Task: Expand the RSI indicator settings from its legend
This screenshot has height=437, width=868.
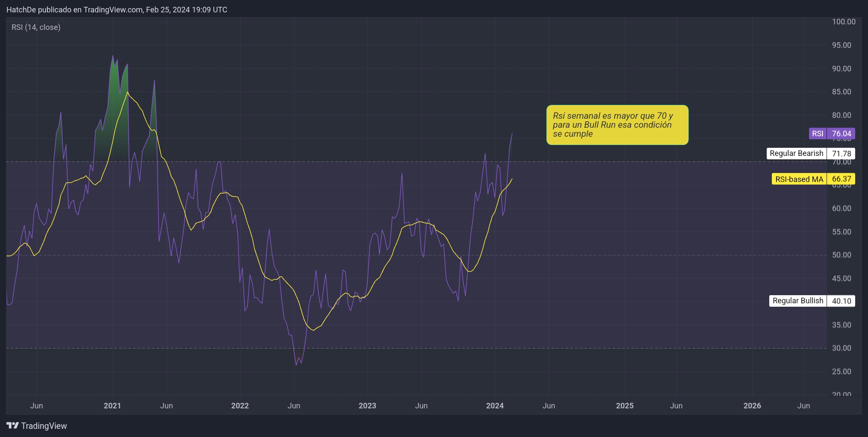Action: 36,27
